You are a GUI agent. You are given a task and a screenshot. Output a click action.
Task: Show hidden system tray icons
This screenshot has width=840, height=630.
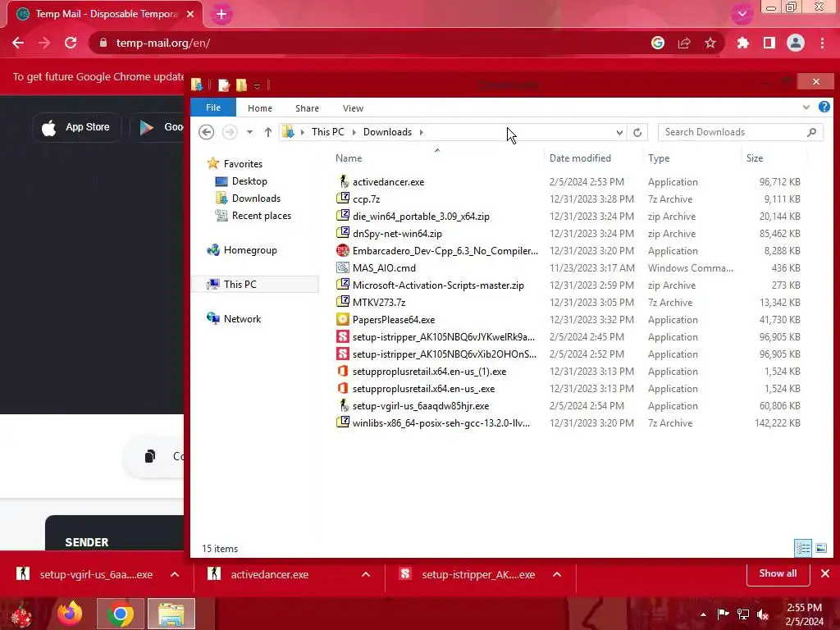coord(703,614)
